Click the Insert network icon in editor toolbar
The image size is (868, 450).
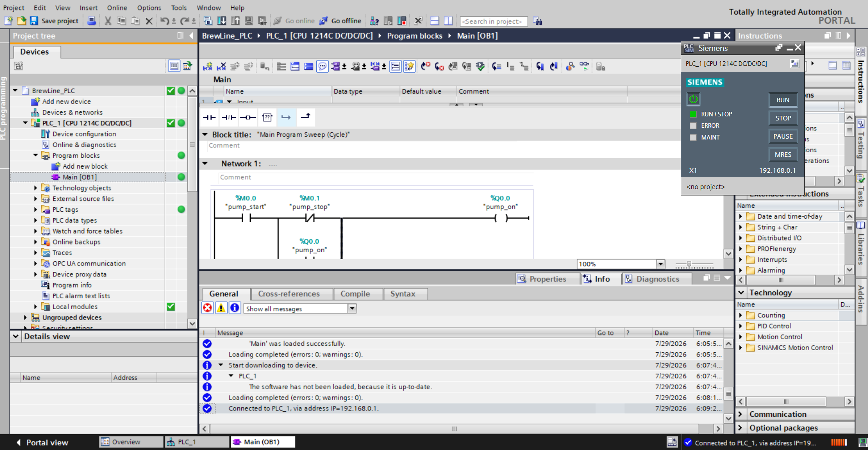(x=208, y=66)
